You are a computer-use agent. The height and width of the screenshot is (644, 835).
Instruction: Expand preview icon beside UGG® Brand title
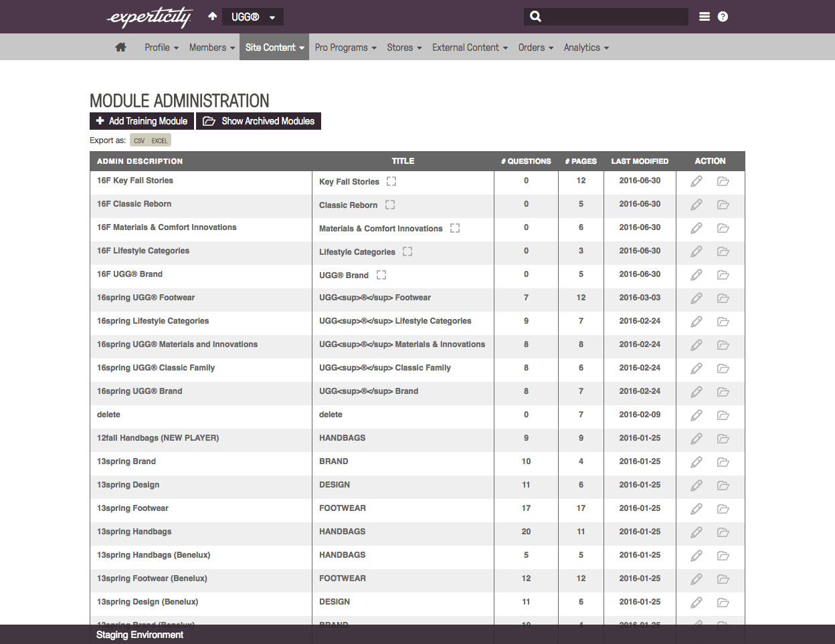(x=381, y=275)
